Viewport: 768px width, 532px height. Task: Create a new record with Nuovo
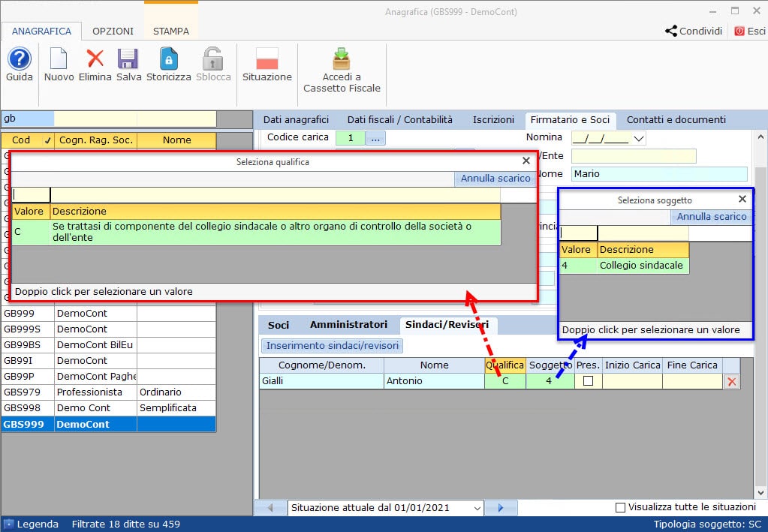point(59,59)
